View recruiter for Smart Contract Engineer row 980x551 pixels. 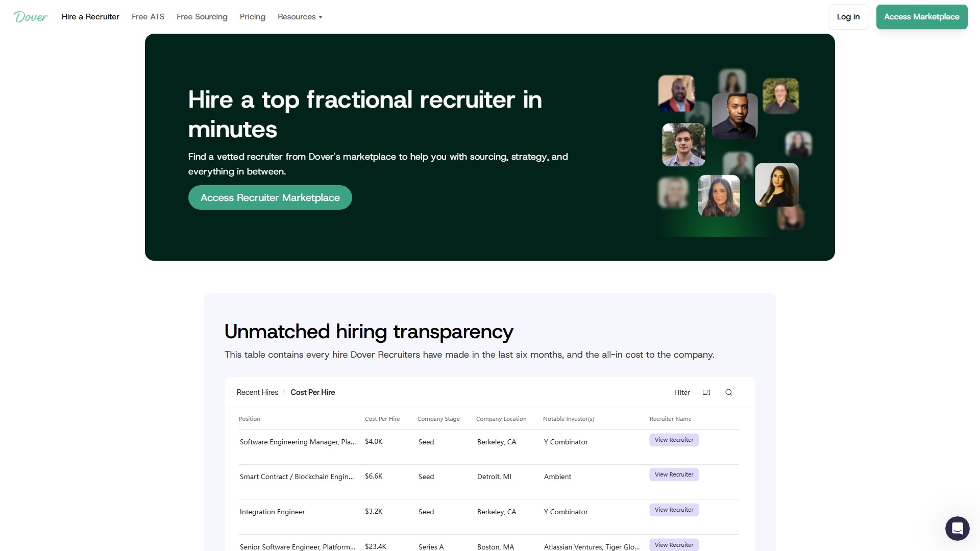click(674, 474)
